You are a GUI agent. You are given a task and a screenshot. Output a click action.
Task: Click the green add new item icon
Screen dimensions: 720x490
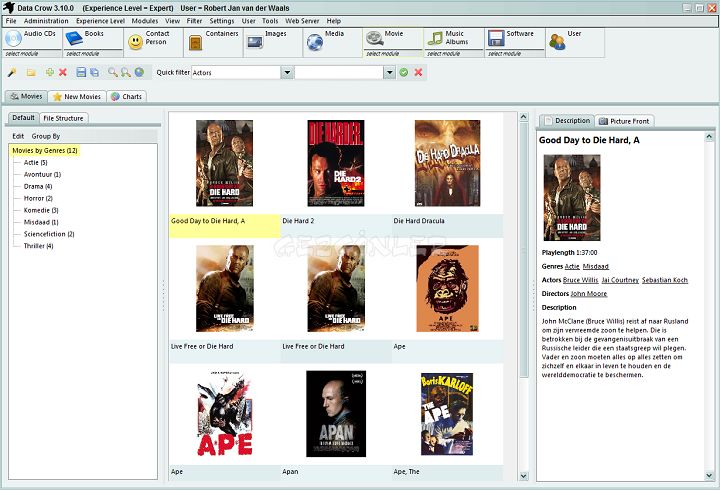pos(50,73)
